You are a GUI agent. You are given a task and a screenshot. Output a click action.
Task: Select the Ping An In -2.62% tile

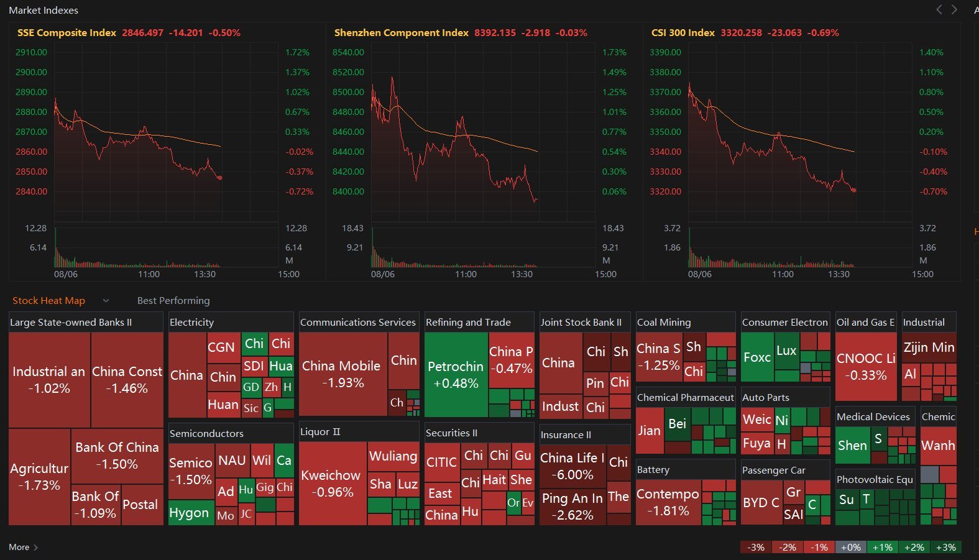(x=572, y=507)
